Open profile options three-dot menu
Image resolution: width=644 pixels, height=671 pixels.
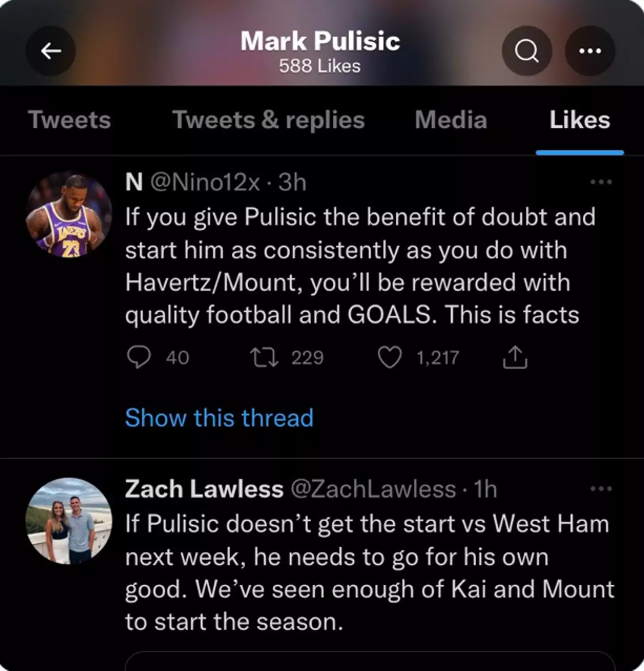click(590, 51)
